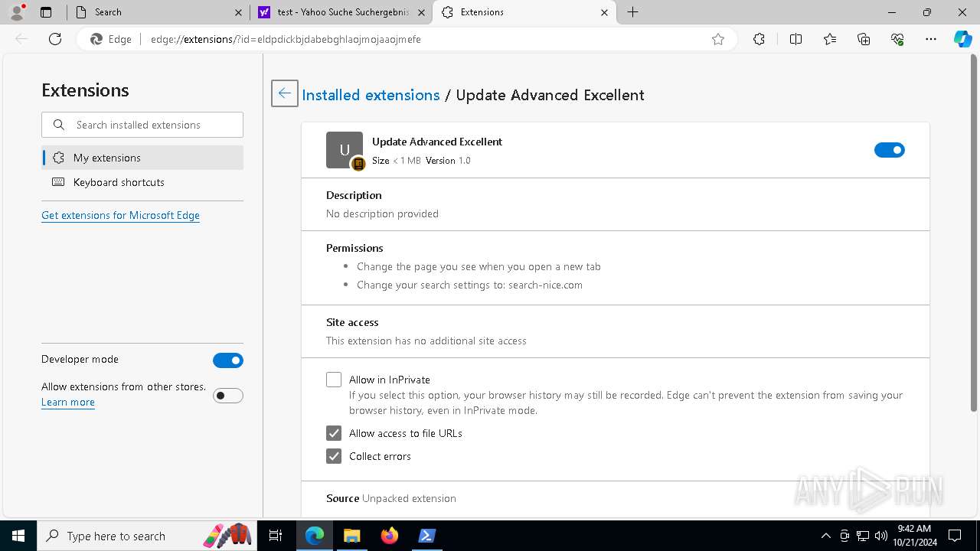Click 'This extension has no additional site access'
This screenshot has width=980, height=551.
tap(426, 341)
